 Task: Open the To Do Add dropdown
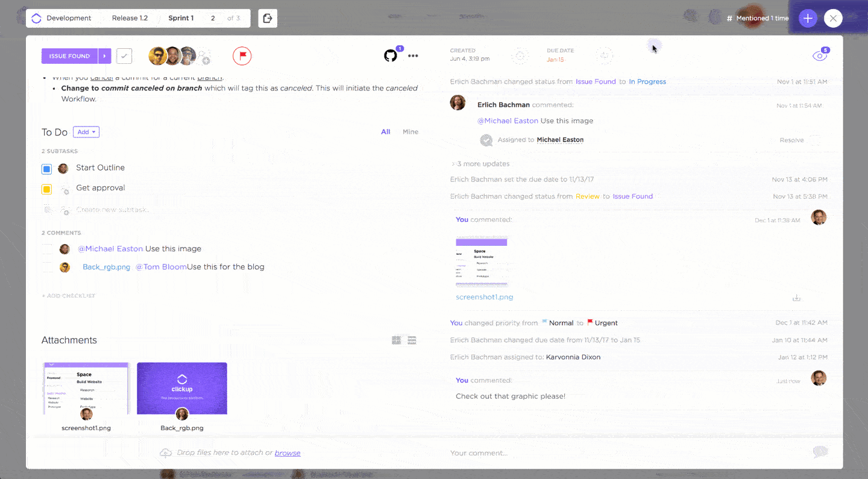point(86,132)
